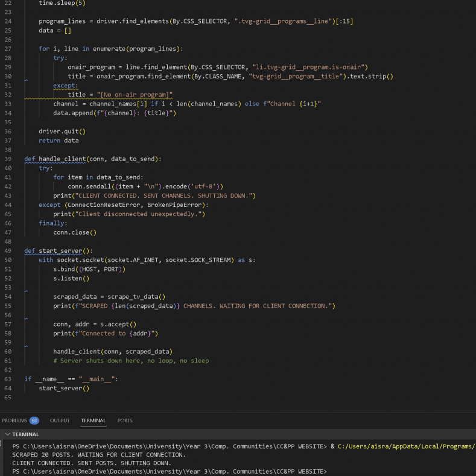Click print "CLIENT CONNECTED. SENT CHANNELS. SHUTTING DOWN." line
Viewport: 476px width, 476px height.
[x=154, y=196]
